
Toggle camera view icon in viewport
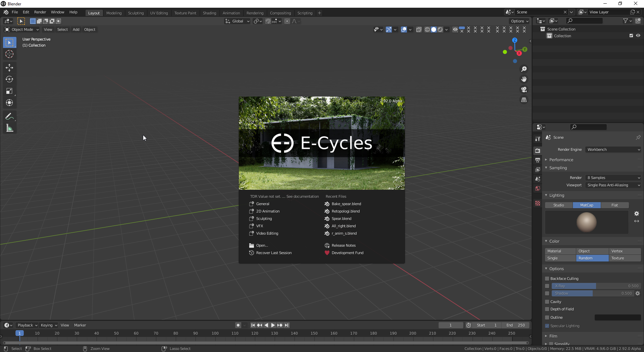[524, 90]
